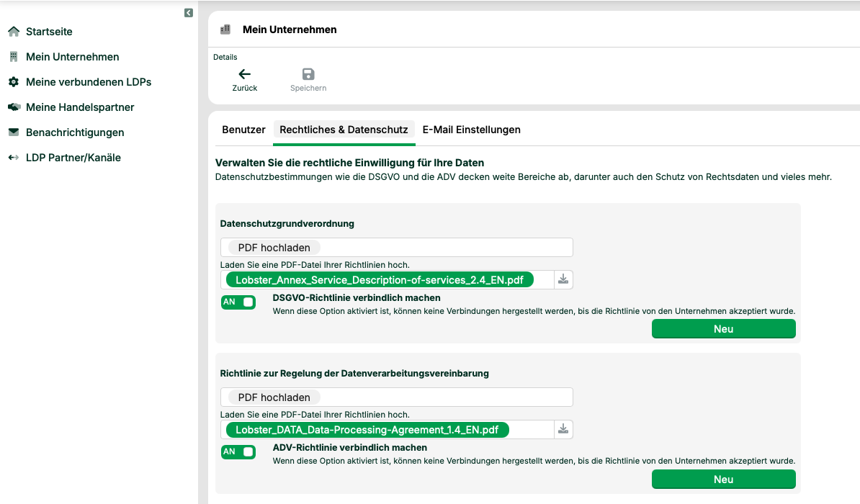Download the Lobster_Annex_Service PDF file

[x=563, y=279]
